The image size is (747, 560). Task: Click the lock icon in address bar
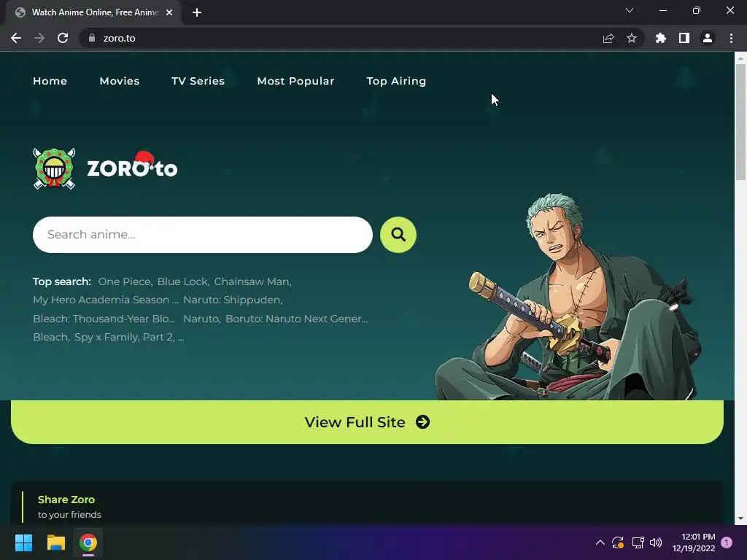[92, 38]
